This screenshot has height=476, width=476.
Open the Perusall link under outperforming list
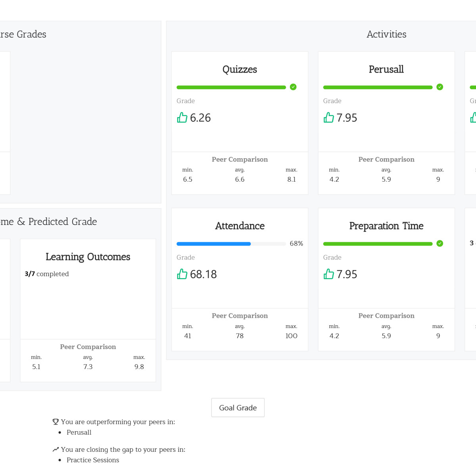coord(79,432)
